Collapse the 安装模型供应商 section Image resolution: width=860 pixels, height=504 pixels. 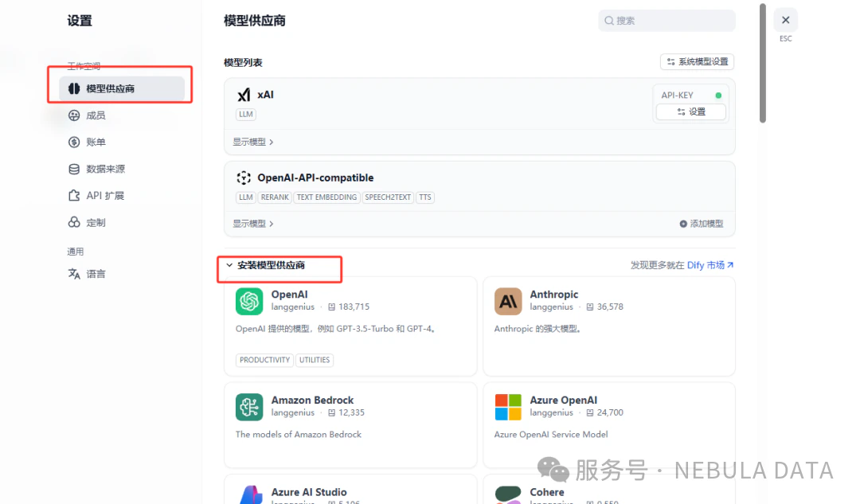(265, 265)
